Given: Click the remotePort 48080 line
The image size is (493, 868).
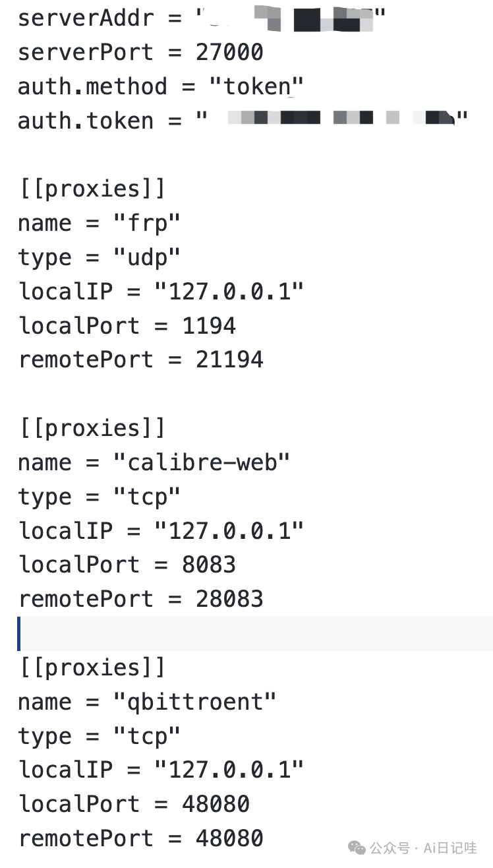Looking at the screenshot, I should 141,838.
